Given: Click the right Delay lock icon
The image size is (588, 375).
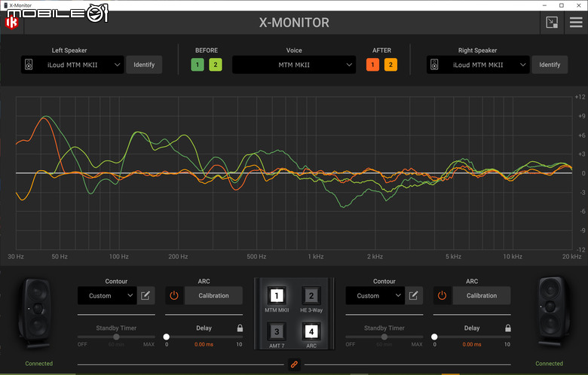Looking at the screenshot, I should (x=508, y=328).
